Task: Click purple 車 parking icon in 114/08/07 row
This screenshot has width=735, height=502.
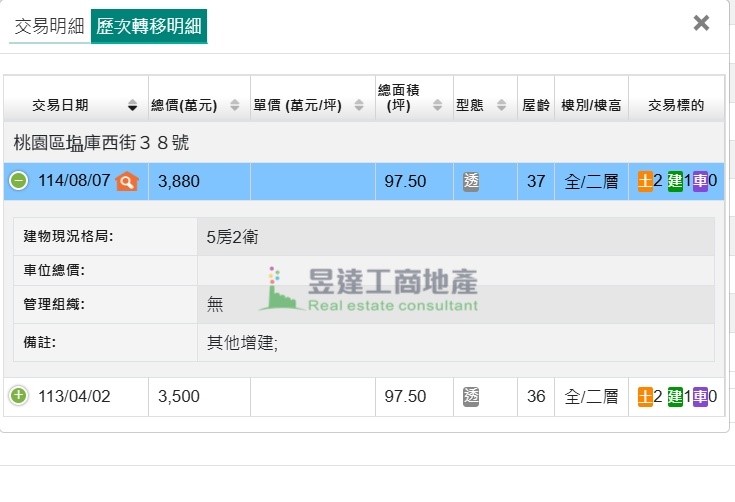Action: [x=700, y=181]
